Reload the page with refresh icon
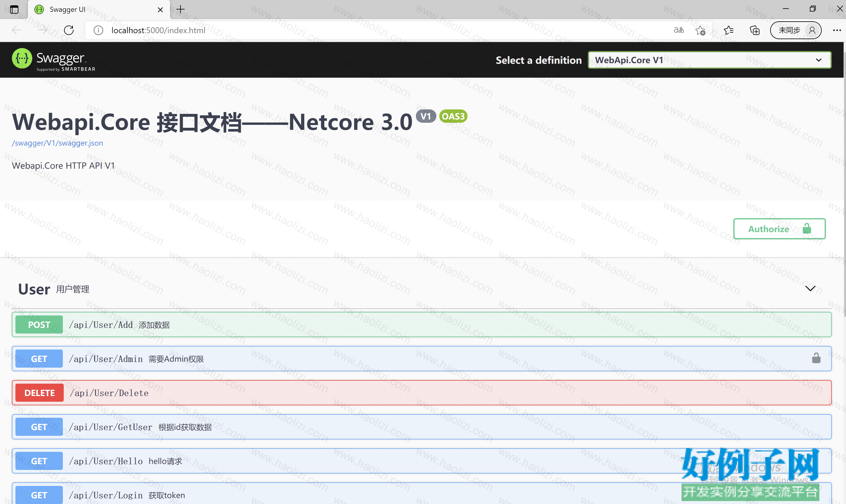This screenshot has width=846, height=504. point(69,30)
